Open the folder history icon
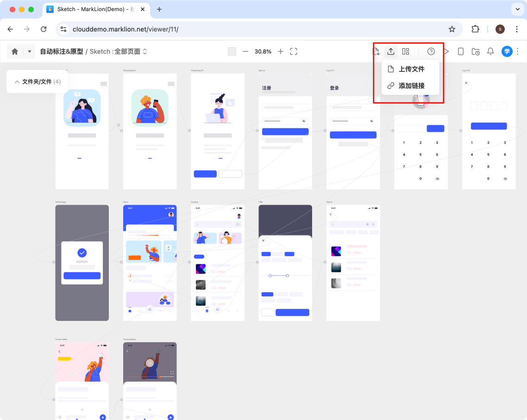The height and width of the screenshot is (420, 527). (476, 51)
